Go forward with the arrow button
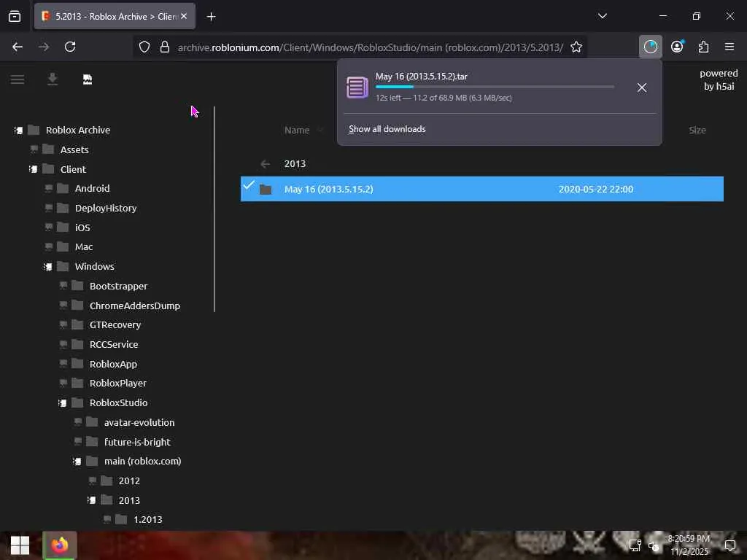The image size is (747, 560). [x=44, y=47]
